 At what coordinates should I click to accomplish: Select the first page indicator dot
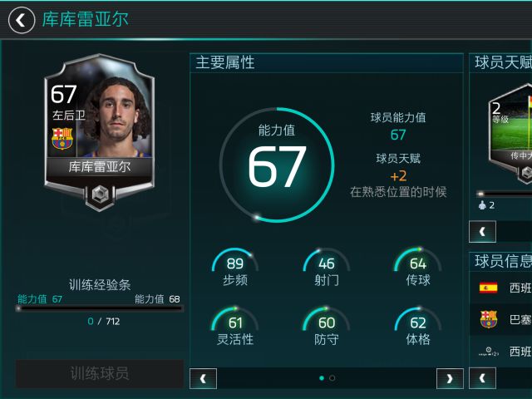(x=322, y=378)
